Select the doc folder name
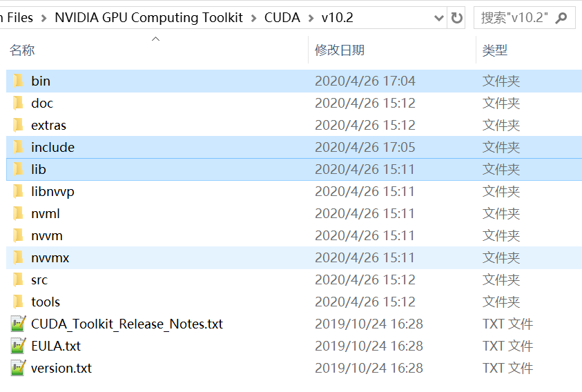The width and height of the screenshot is (582, 392). pos(42,104)
